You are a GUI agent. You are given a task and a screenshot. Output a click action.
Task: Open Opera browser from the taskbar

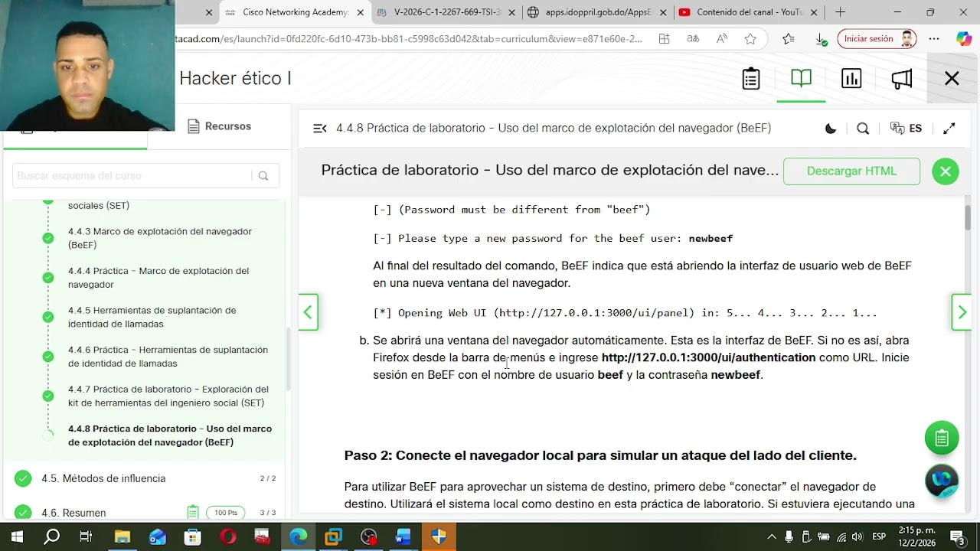(227, 536)
